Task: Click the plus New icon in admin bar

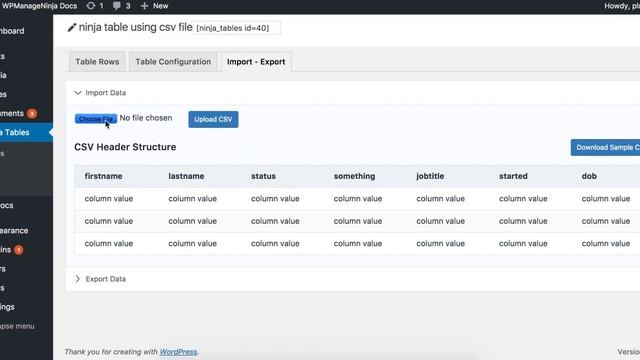Action: point(144,6)
